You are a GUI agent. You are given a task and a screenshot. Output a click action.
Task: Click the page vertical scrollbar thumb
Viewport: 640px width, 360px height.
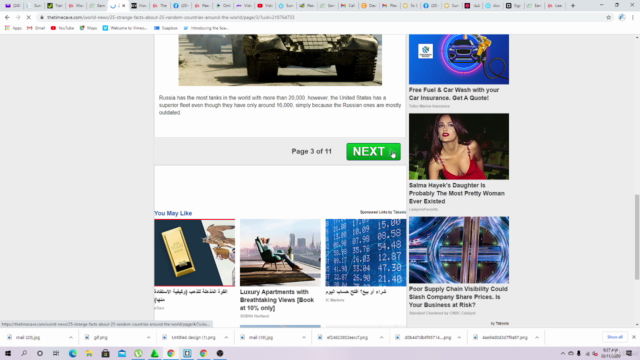point(637,237)
